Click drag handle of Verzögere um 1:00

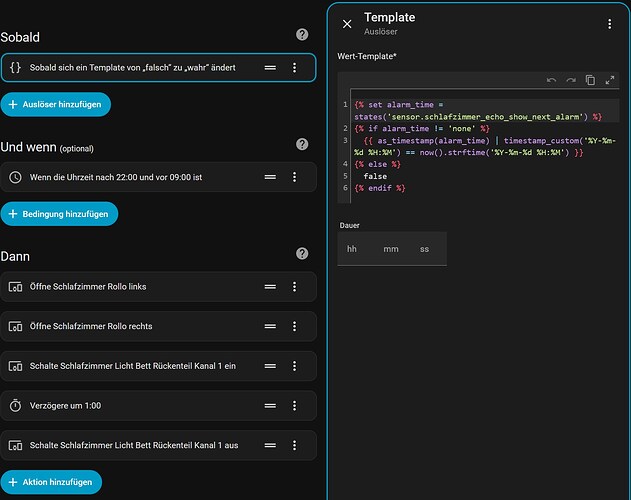coord(270,405)
